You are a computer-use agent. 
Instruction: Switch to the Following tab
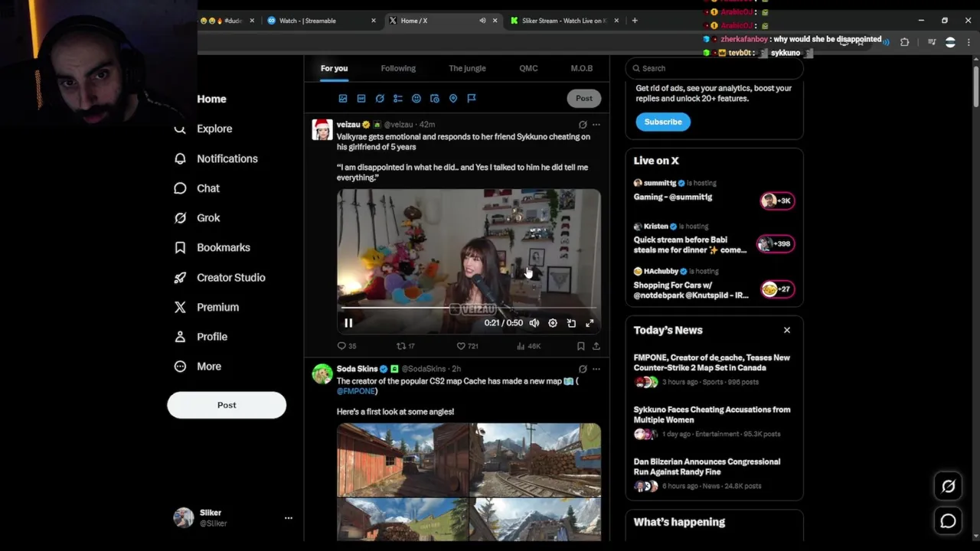click(398, 68)
